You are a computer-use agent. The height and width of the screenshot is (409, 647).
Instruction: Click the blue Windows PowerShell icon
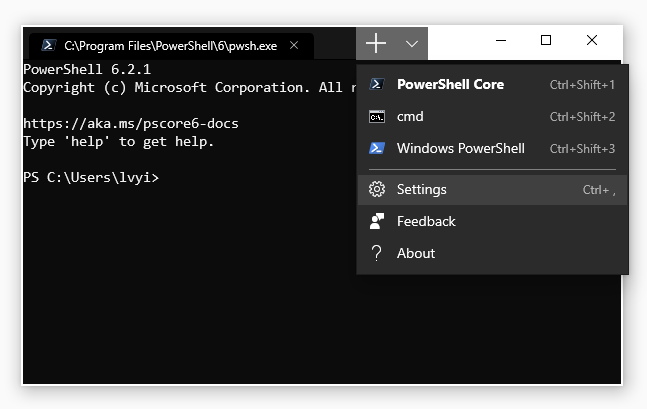377,149
